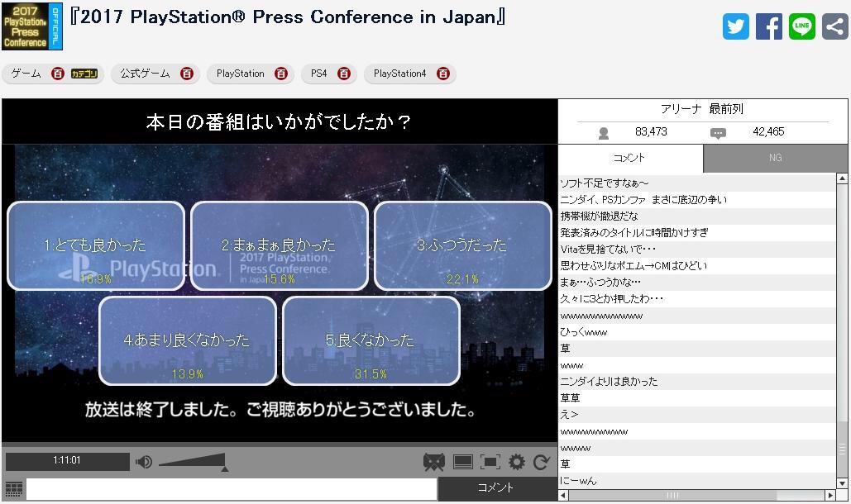851x504 pixels.
Task: Select poll answer 3:ふつうだった
Action: (x=463, y=246)
